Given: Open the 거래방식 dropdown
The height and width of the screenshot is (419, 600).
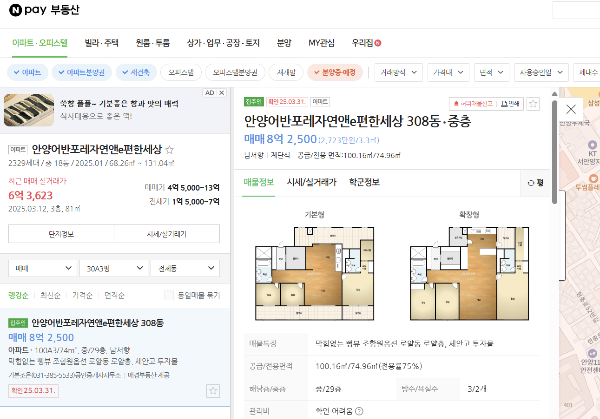Looking at the screenshot, I should (398, 72).
